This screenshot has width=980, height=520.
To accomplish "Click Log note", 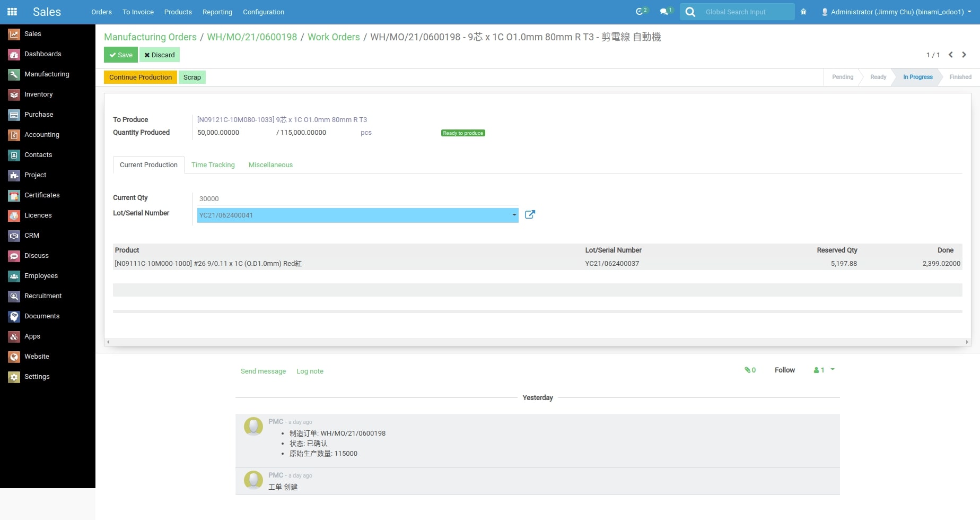I will 310,371.
